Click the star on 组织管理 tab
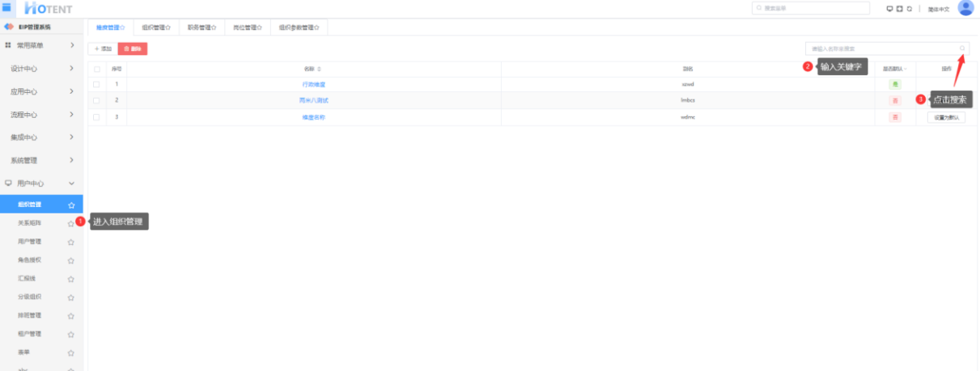Viewport: 980px width, 371px height. coord(168,27)
